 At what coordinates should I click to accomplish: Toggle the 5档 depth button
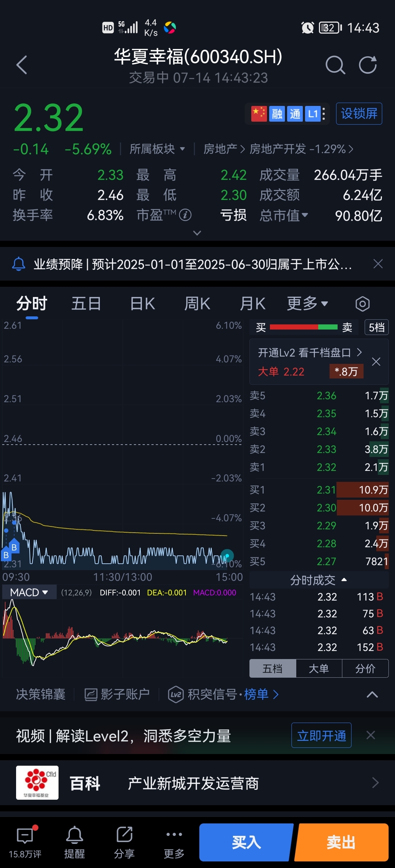click(x=377, y=327)
